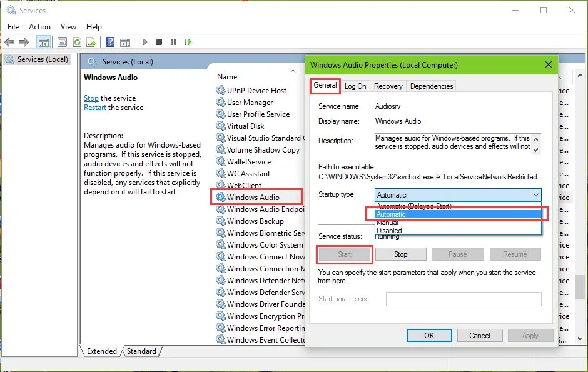The height and width of the screenshot is (372, 588).
Task: Click Cancel in the properties dialog
Action: click(x=480, y=335)
